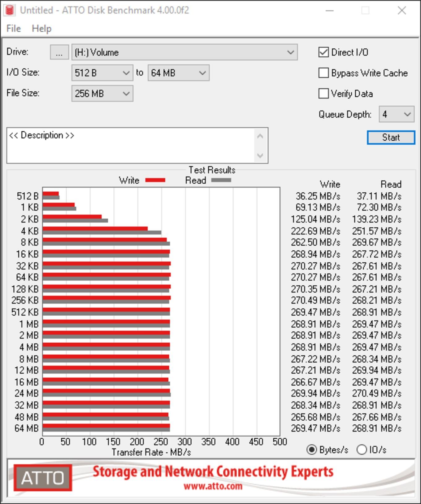421x504 pixels.
Task: Click the read value 267.72 MB/s
Action: (377, 254)
